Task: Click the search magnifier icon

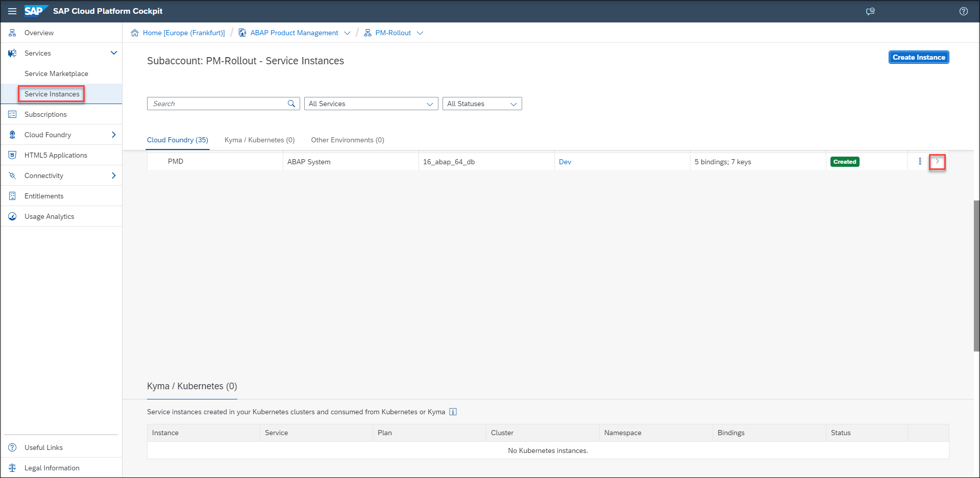Action: 291,104
